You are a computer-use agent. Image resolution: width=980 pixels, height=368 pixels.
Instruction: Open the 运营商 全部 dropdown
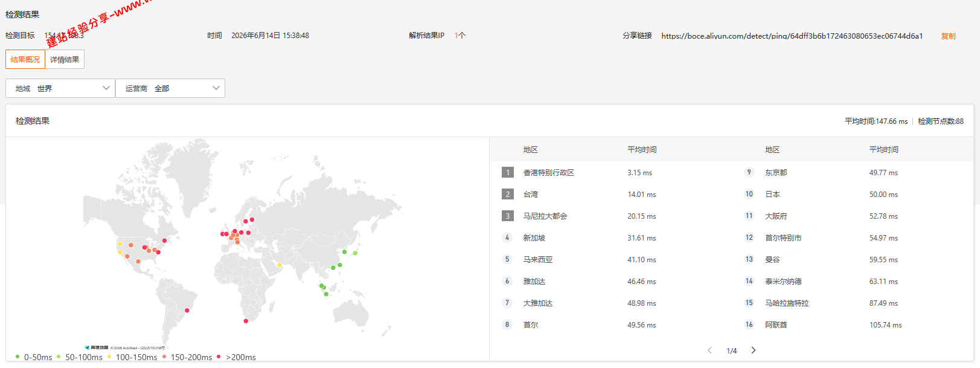point(170,88)
